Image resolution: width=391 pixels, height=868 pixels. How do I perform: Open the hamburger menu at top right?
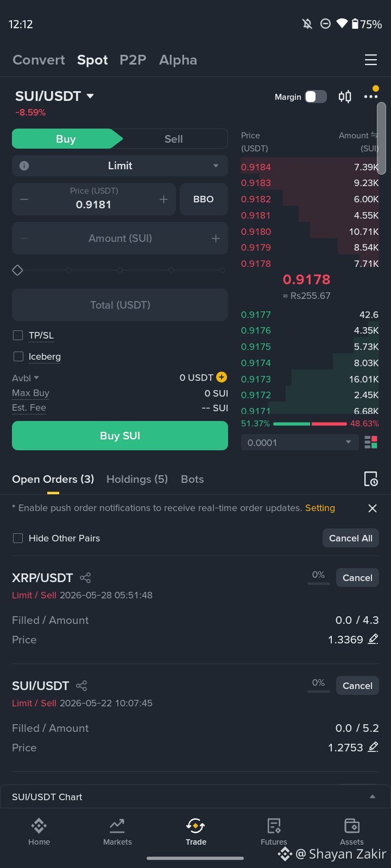pyautogui.click(x=371, y=60)
